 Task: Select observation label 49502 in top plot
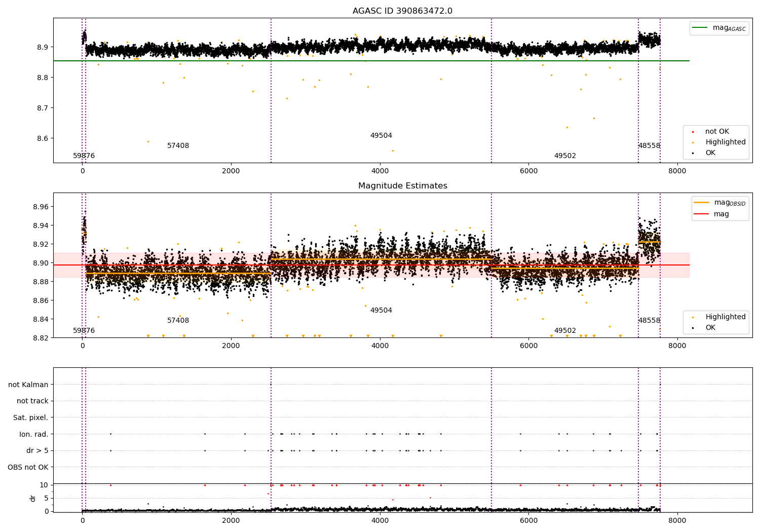pos(565,156)
